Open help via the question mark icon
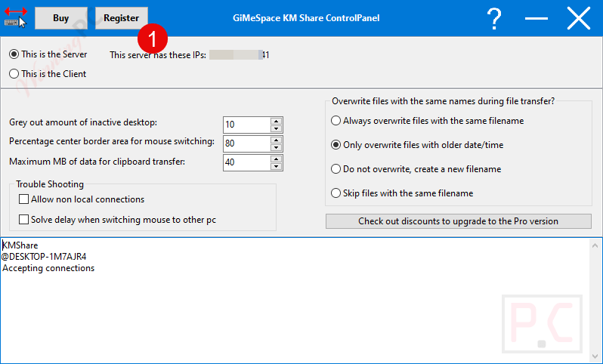Screen dimensions: 603x364 pyautogui.click(x=494, y=18)
